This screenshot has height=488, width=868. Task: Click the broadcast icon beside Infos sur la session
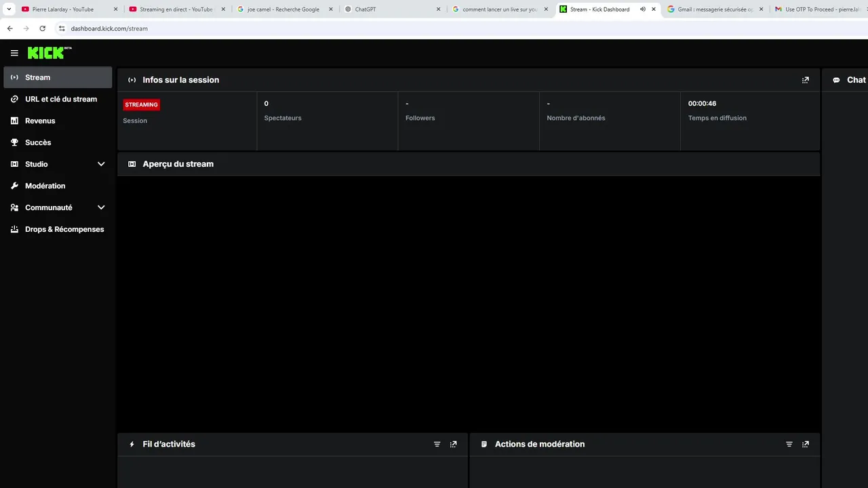coord(132,80)
